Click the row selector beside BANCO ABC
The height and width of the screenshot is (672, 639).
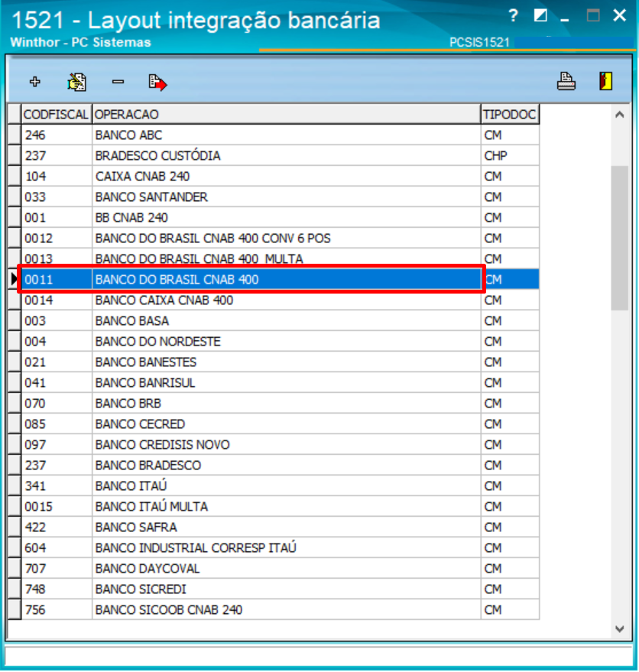[15, 135]
